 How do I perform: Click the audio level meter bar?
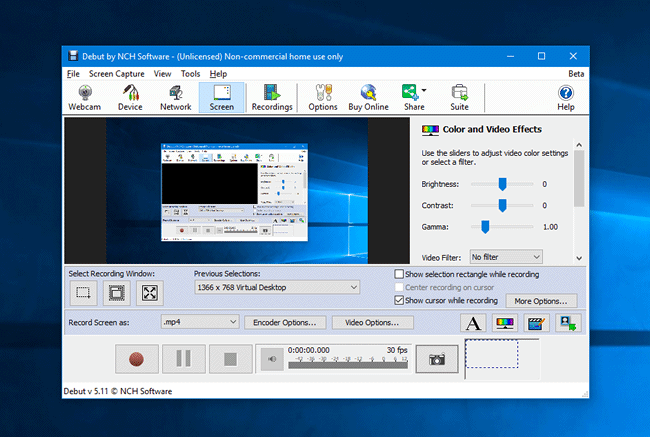[348, 365]
